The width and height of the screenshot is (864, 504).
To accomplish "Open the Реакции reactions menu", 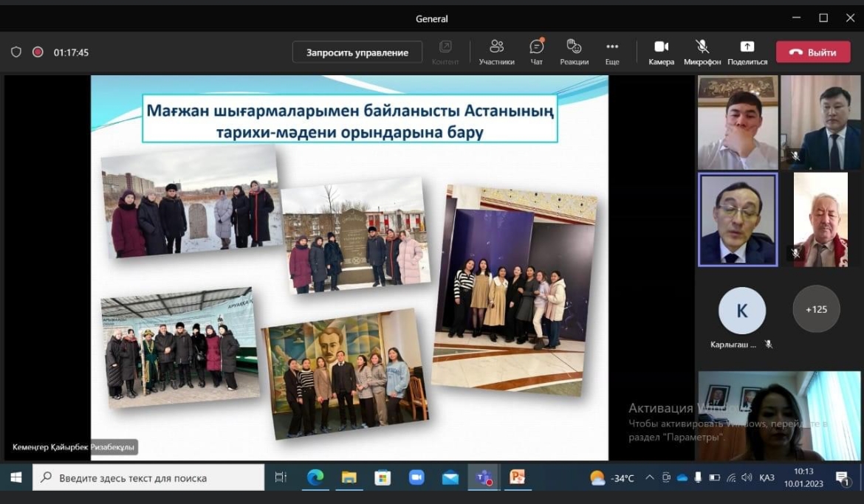I will (x=574, y=52).
